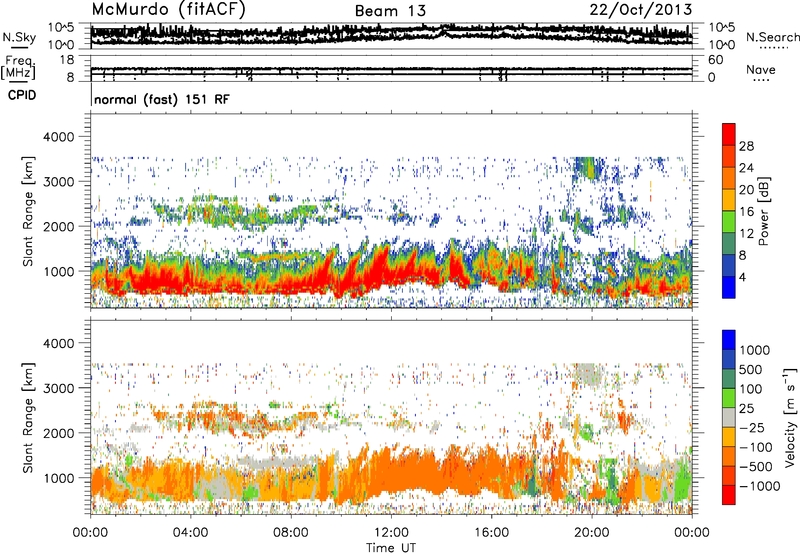The image size is (800, 554).
Task: Click the '-1000' velocity colorbar tick
Action: (x=760, y=486)
